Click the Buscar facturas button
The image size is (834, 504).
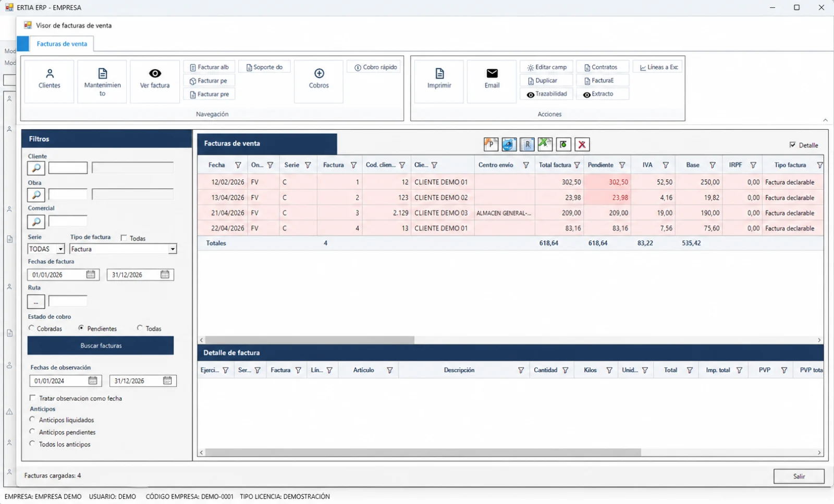101,346
